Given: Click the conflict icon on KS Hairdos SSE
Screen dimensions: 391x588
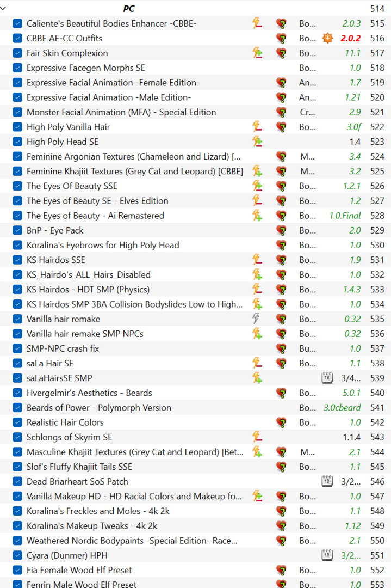Looking at the screenshot, I should 257,260.
